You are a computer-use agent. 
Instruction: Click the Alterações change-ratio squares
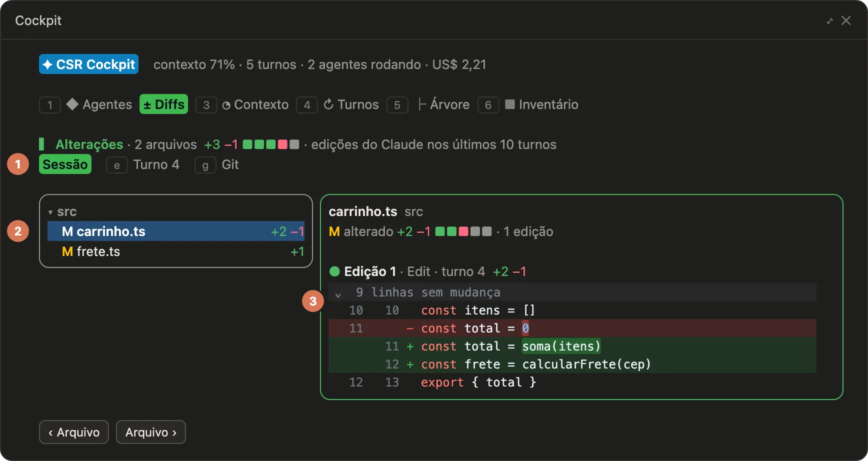pyautogui.click(x=271, y=144)
